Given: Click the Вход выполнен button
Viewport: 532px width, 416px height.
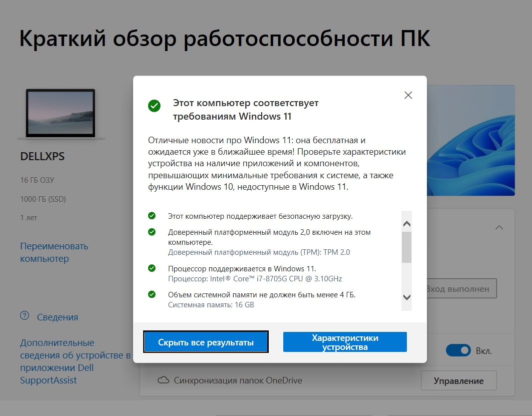Looking at the screenshot, I should [x=461, y=289].
